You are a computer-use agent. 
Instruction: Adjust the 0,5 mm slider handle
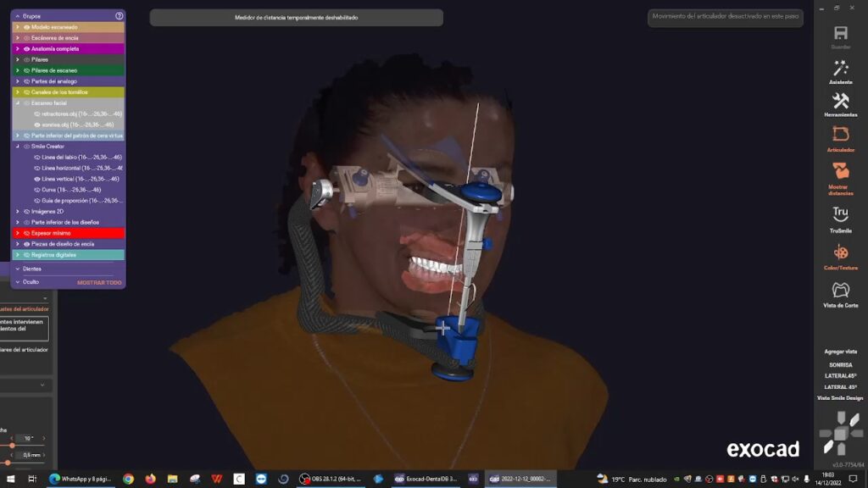point(7,463)
